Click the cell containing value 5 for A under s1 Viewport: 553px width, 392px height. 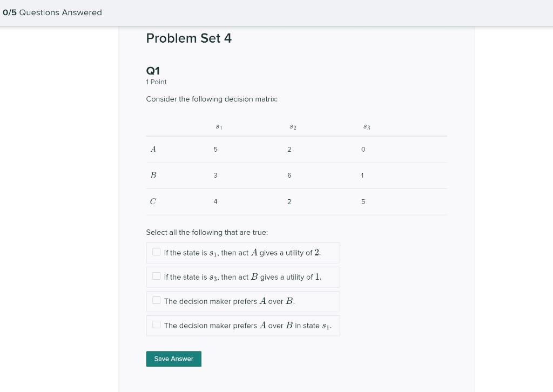(215, 149)
